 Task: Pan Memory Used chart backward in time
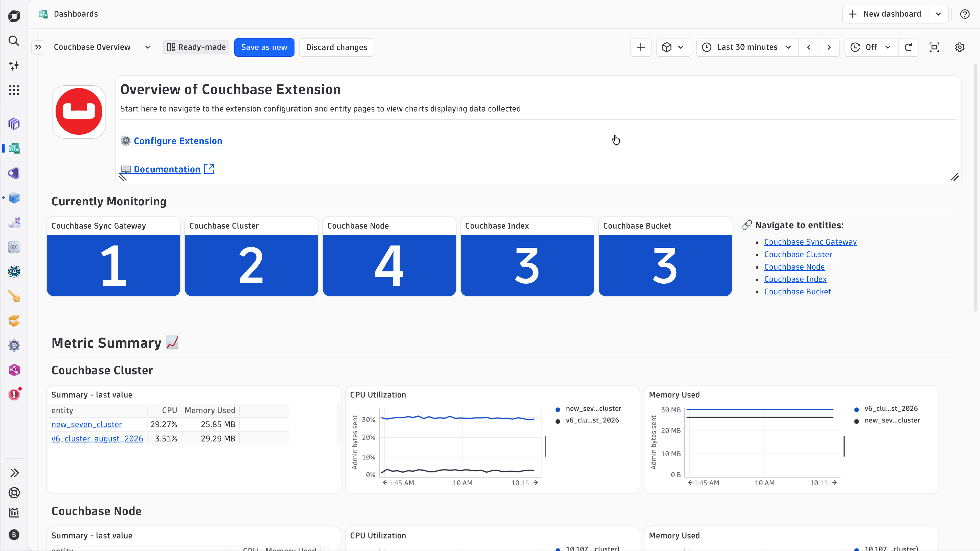coord(691,483)
